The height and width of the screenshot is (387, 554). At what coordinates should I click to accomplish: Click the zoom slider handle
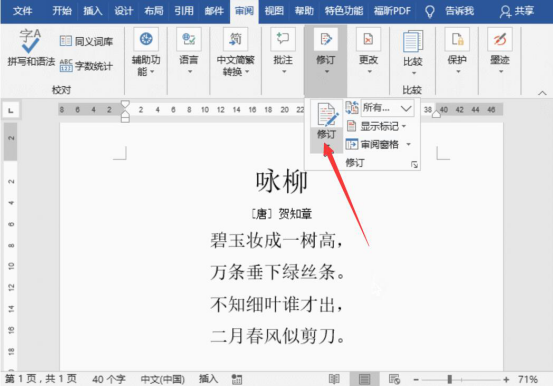[449, 380]
